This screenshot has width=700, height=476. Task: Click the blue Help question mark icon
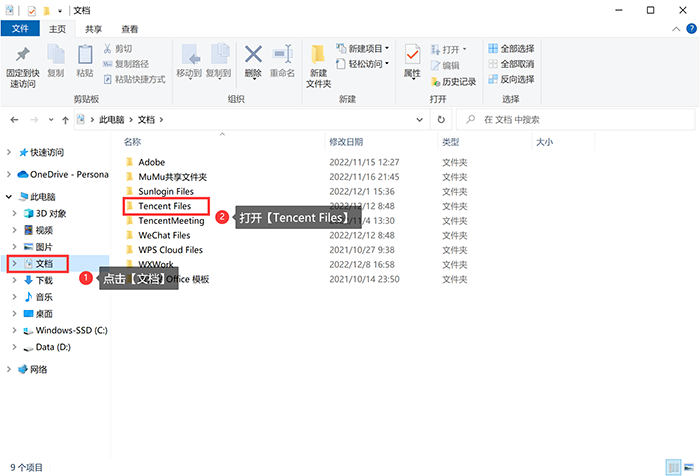tap(691, 29)
